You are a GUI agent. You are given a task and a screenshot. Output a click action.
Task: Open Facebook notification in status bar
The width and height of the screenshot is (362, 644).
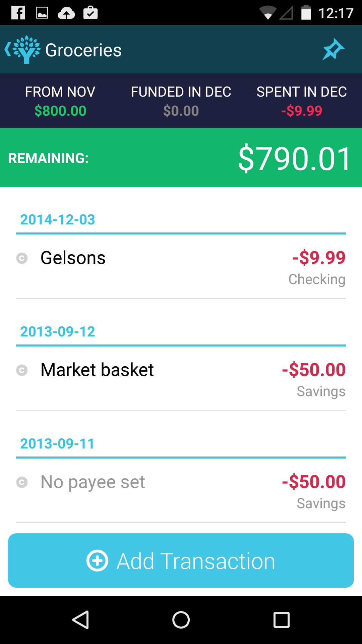point(18,13)
